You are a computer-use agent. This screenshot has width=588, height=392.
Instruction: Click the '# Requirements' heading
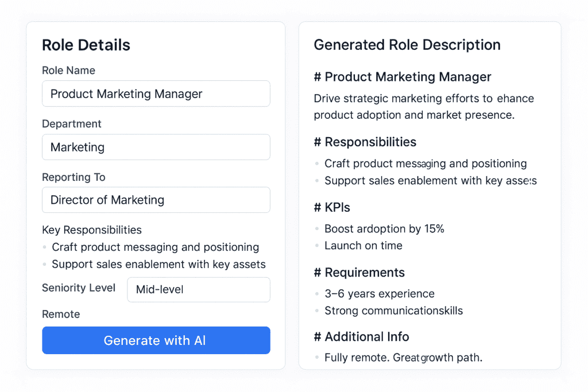(x=359, y=273)
